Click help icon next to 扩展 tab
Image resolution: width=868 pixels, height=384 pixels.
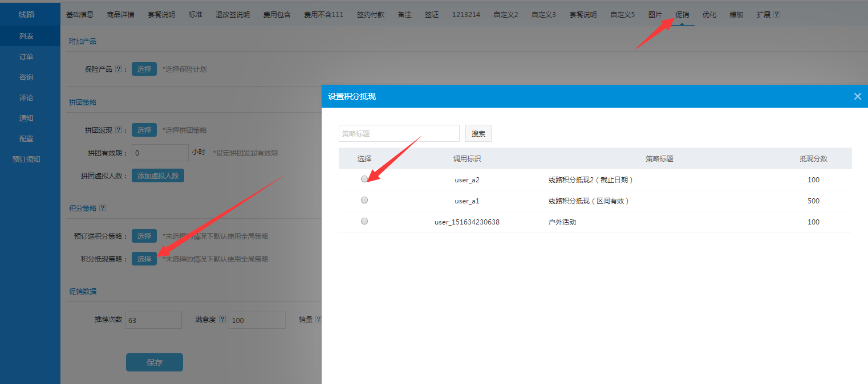[777, 14]
